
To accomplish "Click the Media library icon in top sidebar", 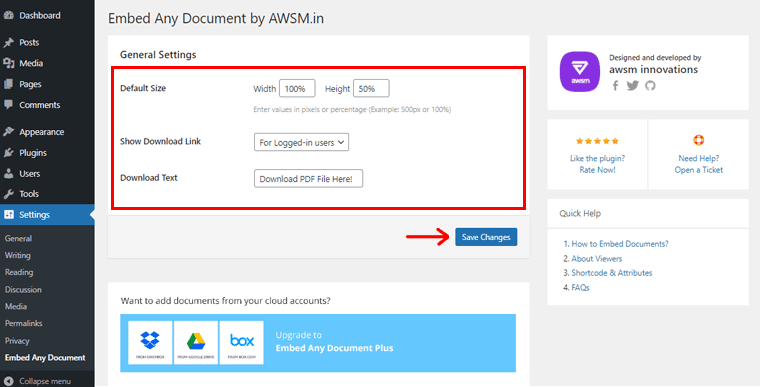I will tap(8, 63).
